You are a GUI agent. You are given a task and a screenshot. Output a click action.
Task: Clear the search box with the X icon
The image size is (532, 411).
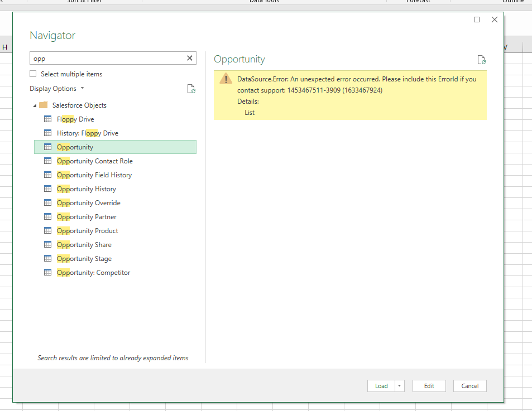[x=190, y=59]
